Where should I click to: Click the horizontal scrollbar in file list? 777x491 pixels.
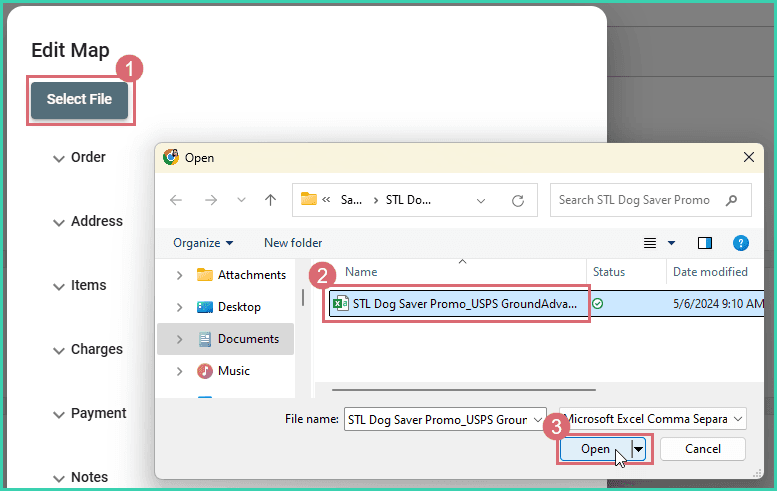coord(464,390)
